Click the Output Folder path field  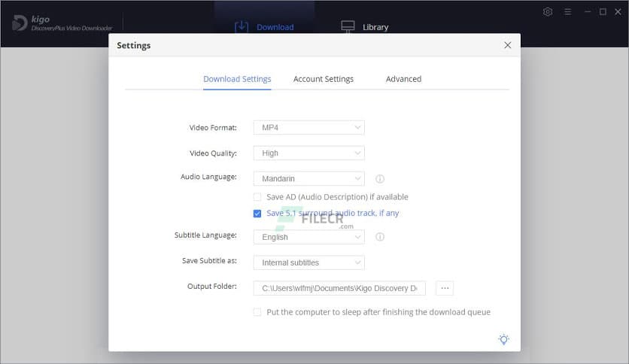(x=339, y=288)
